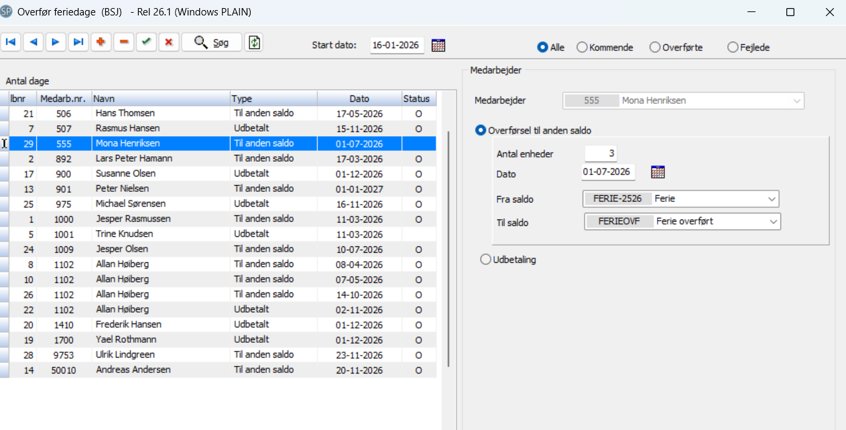Click the table's vertical scrollbar

pos(448,248)
